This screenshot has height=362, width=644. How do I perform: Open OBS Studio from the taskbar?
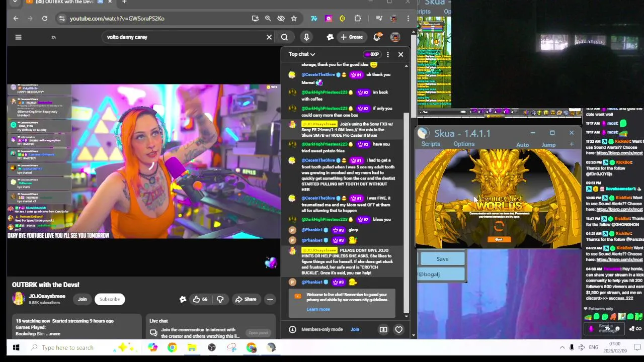click(x=211, y=347)
